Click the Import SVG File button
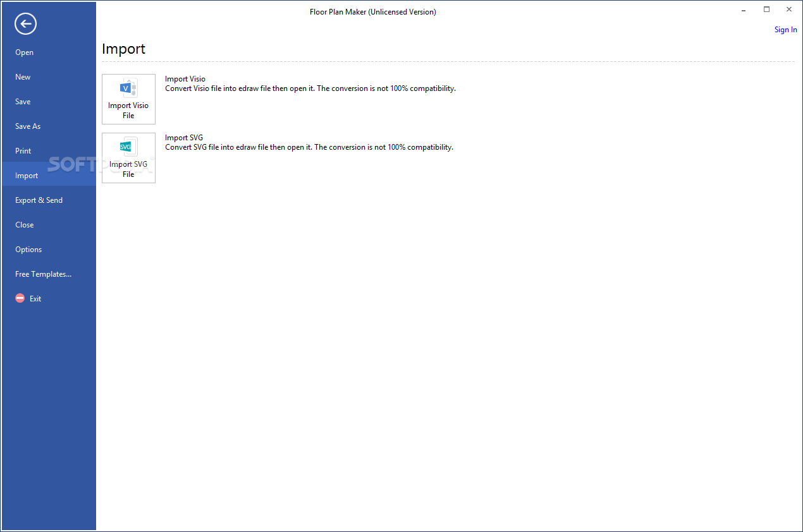Viewport: 803px width, 532px height. coord(128,158)
